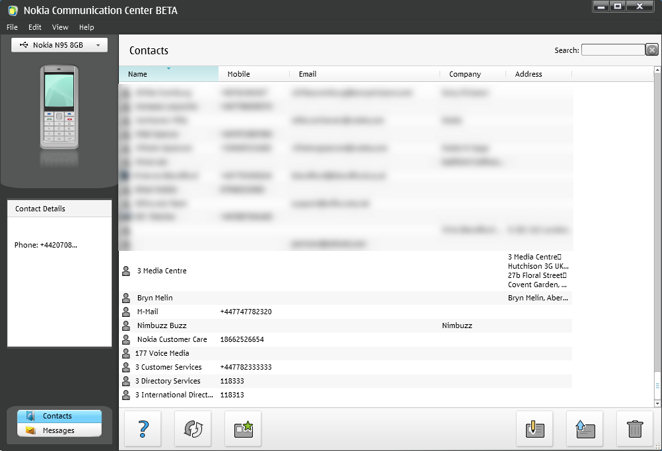Click the contacts list vertical scrollbar
This screenshot has width=662, height=451.
(x=657, y=240)
